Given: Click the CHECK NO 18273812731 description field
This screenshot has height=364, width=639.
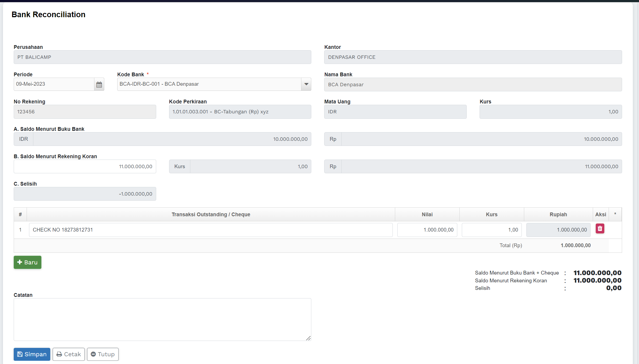Looking at the screenshot, I should [210, 230].
